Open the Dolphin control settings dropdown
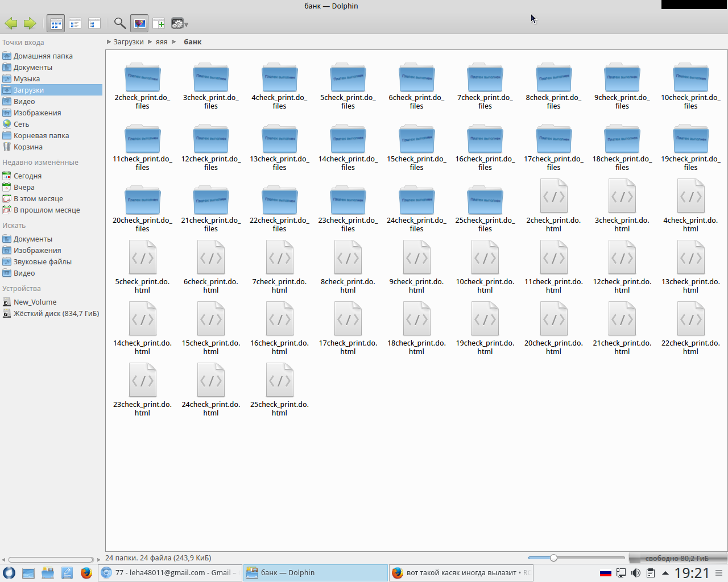 179,23
